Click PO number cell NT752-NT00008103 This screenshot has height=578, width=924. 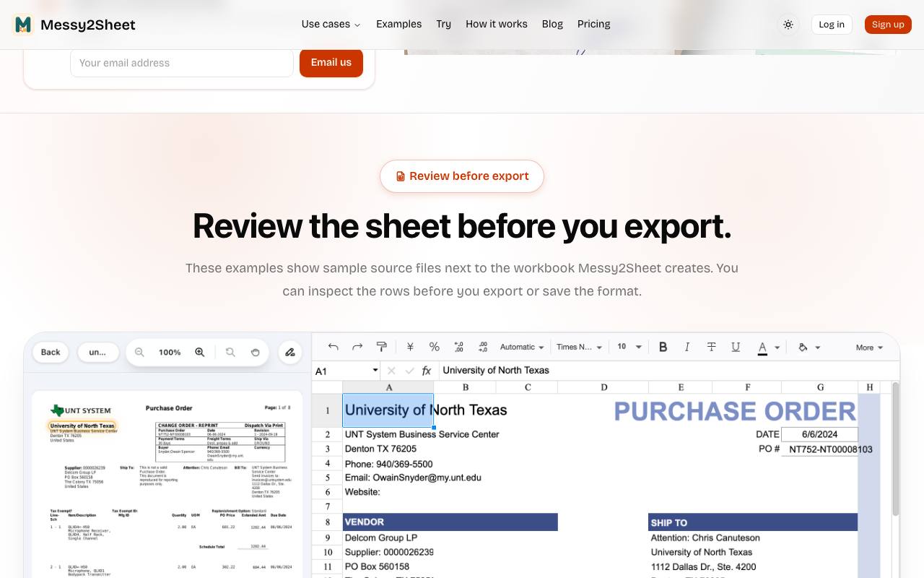pos(830,449)
